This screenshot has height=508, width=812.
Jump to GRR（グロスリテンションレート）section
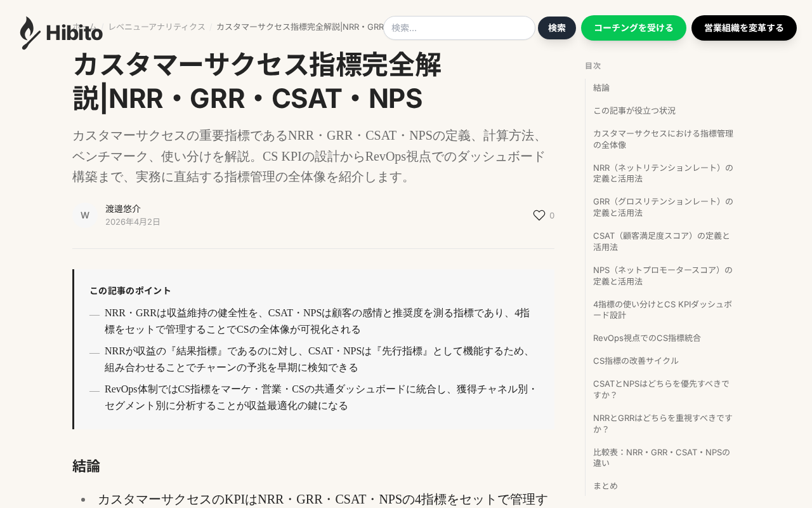point(664,207)
